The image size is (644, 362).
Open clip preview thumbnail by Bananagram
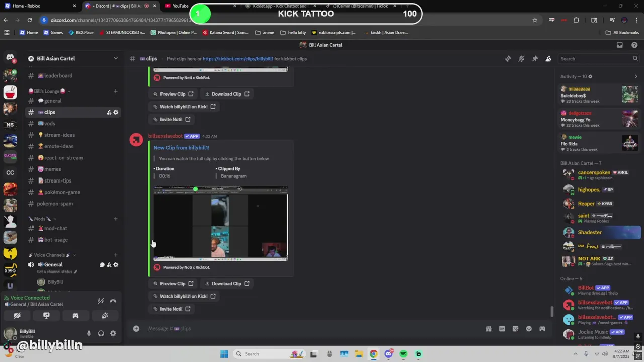coord(220,223)
